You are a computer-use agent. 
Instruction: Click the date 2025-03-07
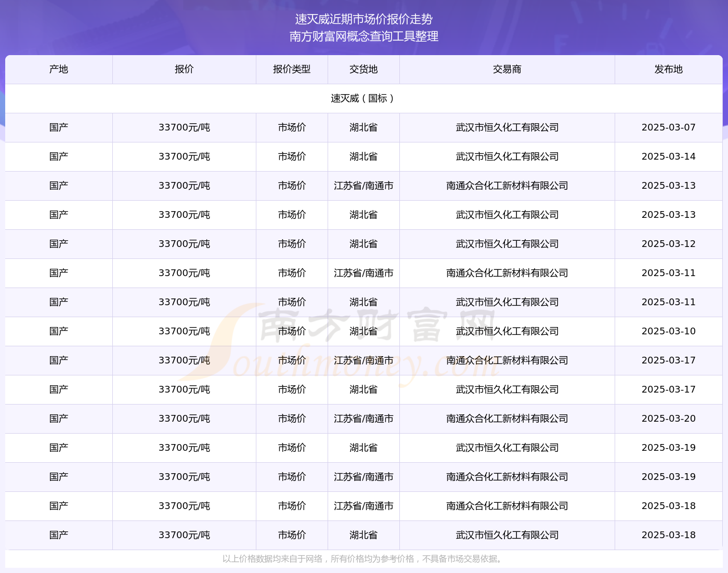(x=668, y=127)
